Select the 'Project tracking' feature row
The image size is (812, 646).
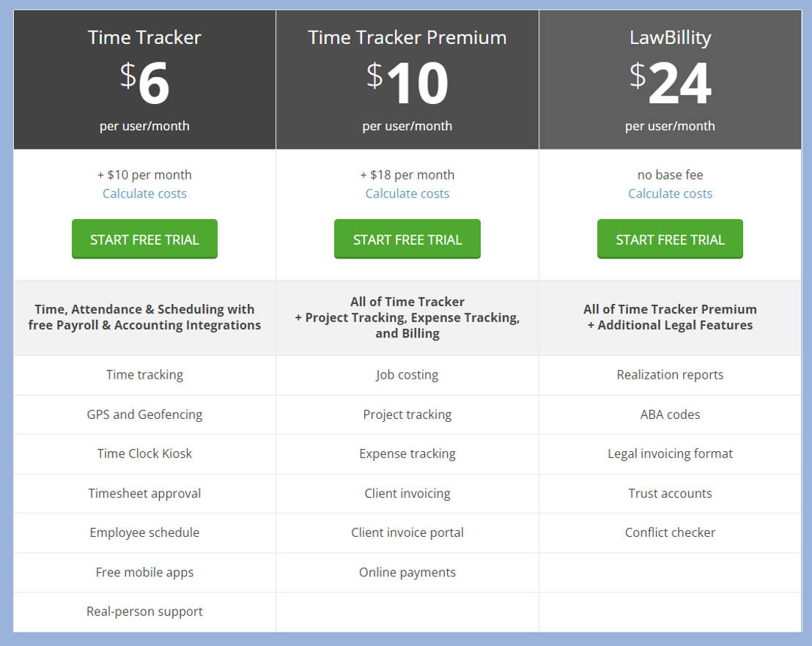407,415
